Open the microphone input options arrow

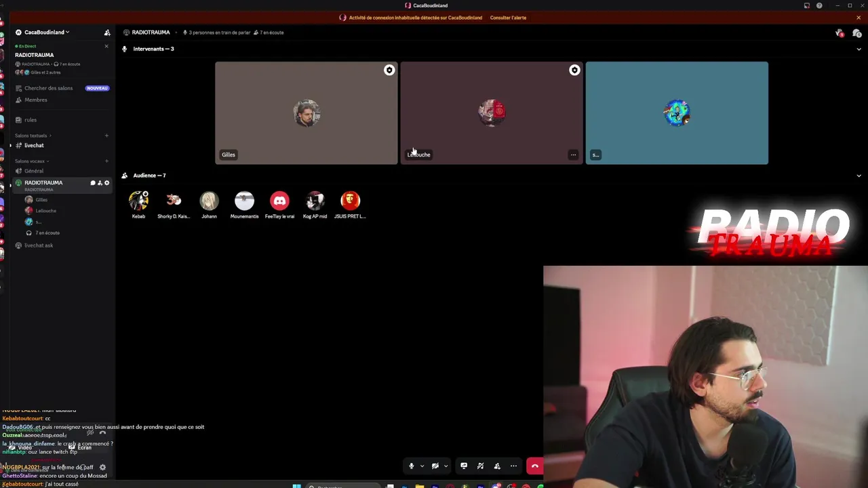pyautogui.click(x=422, y=466)
